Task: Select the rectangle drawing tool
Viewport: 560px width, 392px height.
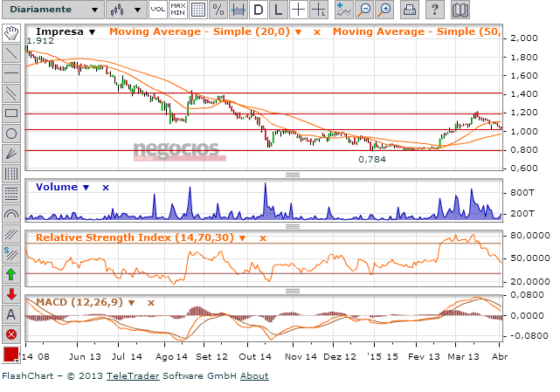Action: point(11,113)
